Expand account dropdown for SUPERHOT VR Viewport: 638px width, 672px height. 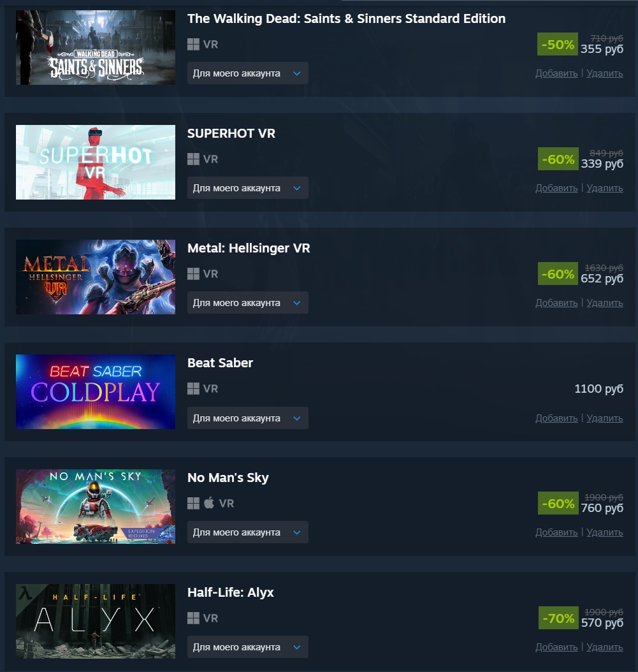[x=248, y=188]
